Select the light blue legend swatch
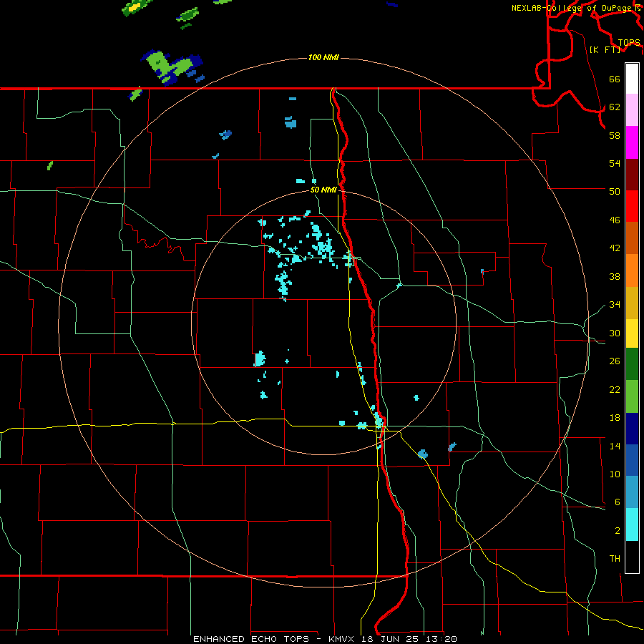Screen dimensions: 644x644 click(632, 492)
